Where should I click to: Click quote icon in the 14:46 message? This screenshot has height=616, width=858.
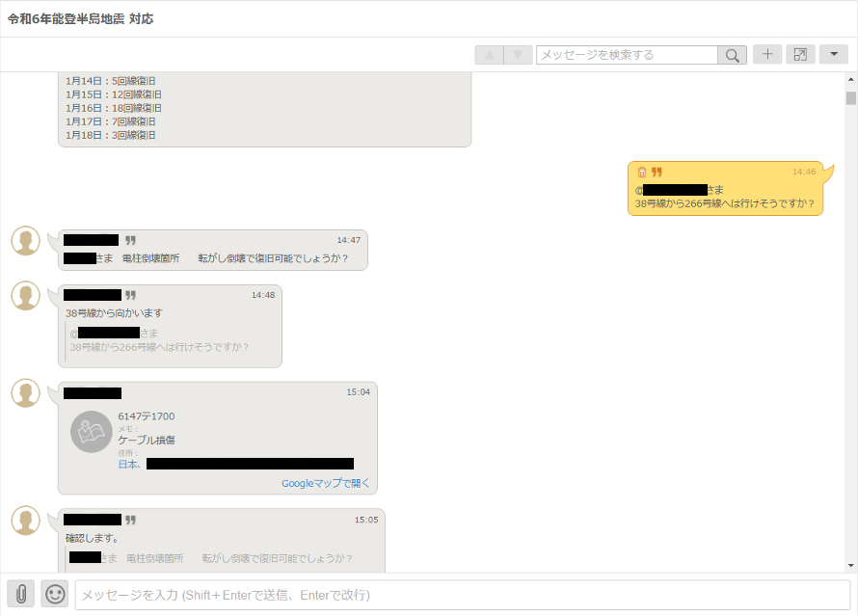[657, 172]
